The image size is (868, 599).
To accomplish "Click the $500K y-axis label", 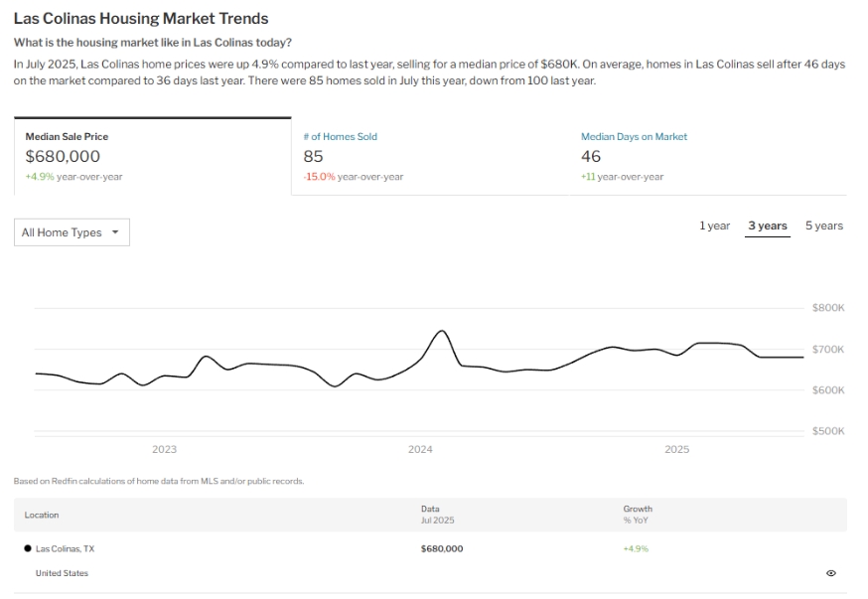I will click(828, 431).
